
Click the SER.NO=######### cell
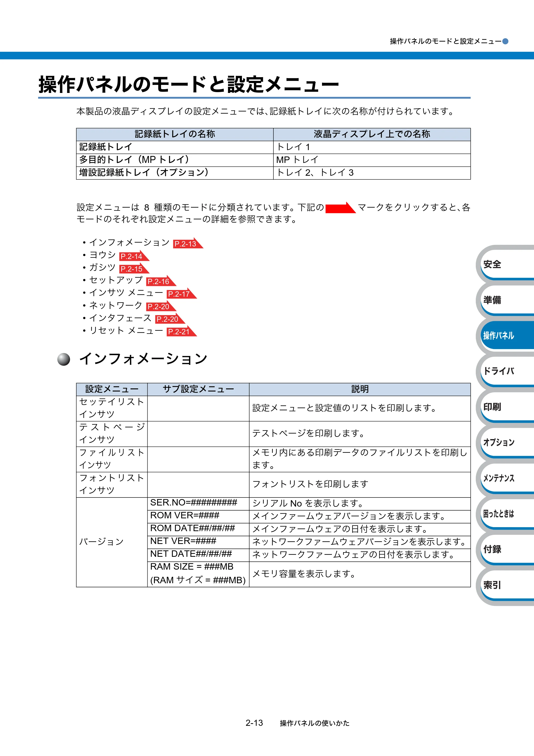(198, 504)
